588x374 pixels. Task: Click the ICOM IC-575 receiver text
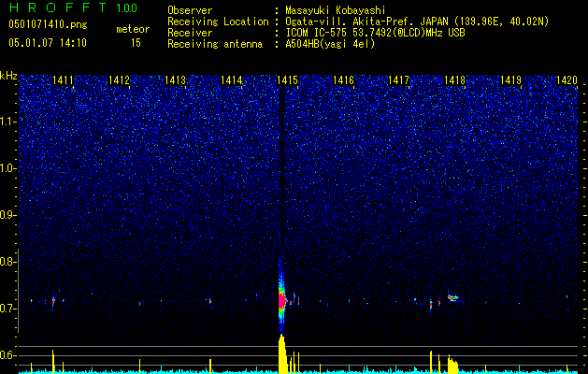[x=375, y=33]
